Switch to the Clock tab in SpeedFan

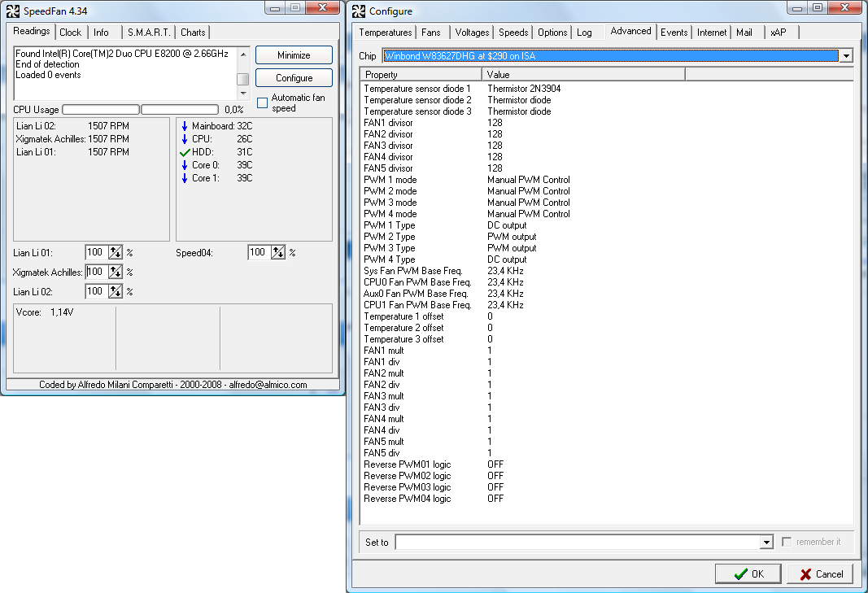pos(70,33)
